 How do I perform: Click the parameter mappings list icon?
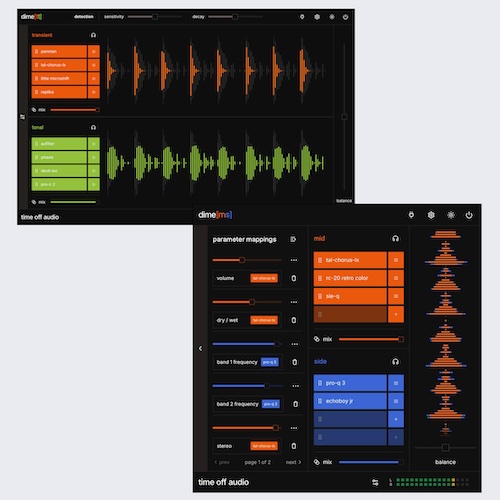click(x=293, y=239)
